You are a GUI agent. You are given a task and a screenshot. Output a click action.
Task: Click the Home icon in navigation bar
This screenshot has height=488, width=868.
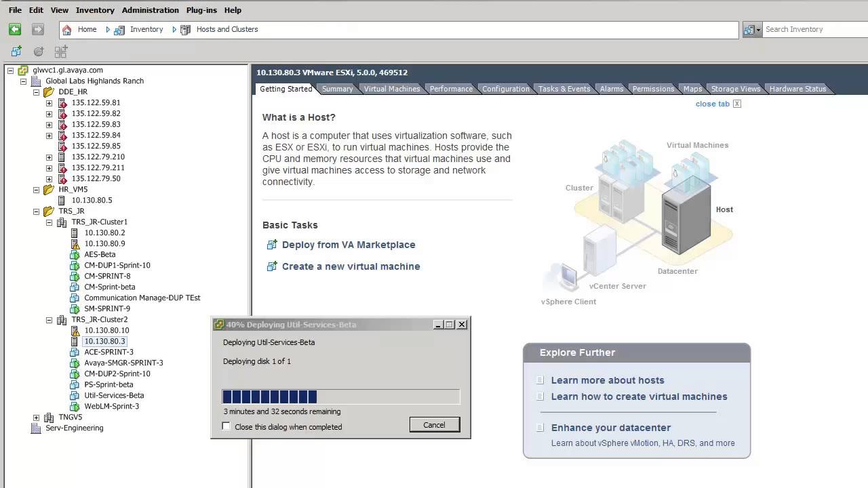[x=66, y=30]
